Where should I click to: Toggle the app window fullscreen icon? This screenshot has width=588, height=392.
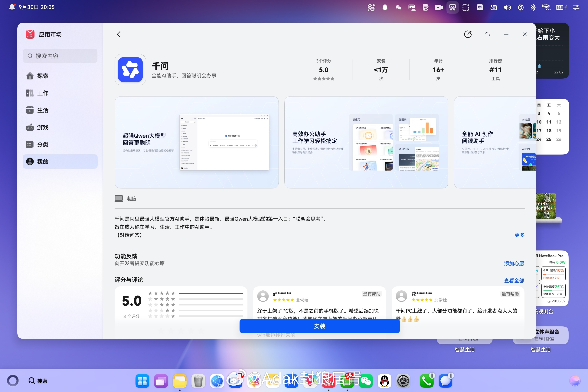[x=487, y=34]
